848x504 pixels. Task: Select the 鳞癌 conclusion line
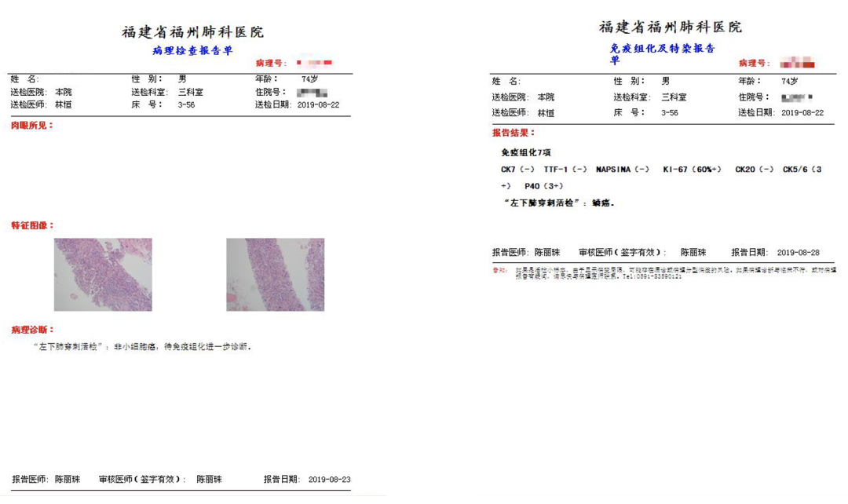coord(559,203)
